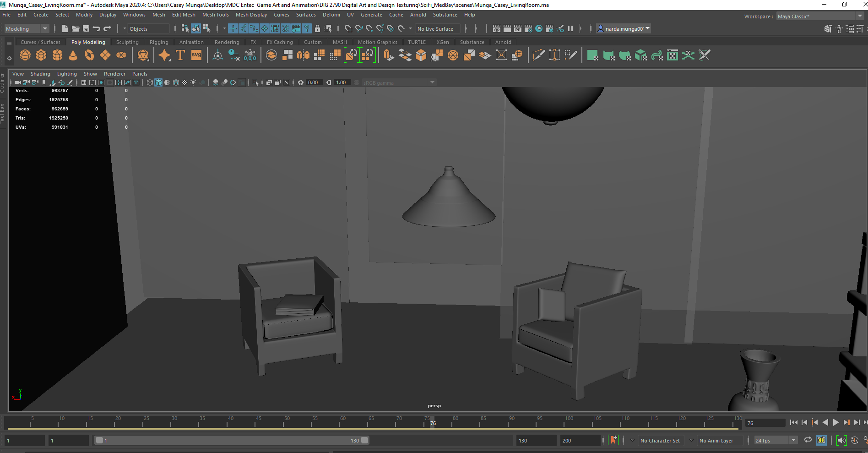Open the narda.munga00 account dropdown
This screenshot has height=453, width=868.
(x=624, y=28)
